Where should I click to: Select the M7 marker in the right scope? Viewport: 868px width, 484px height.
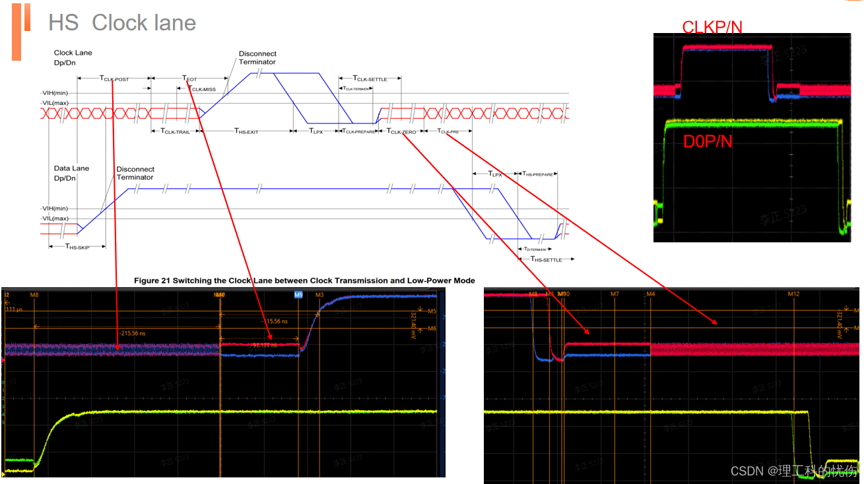pos(615,293)
